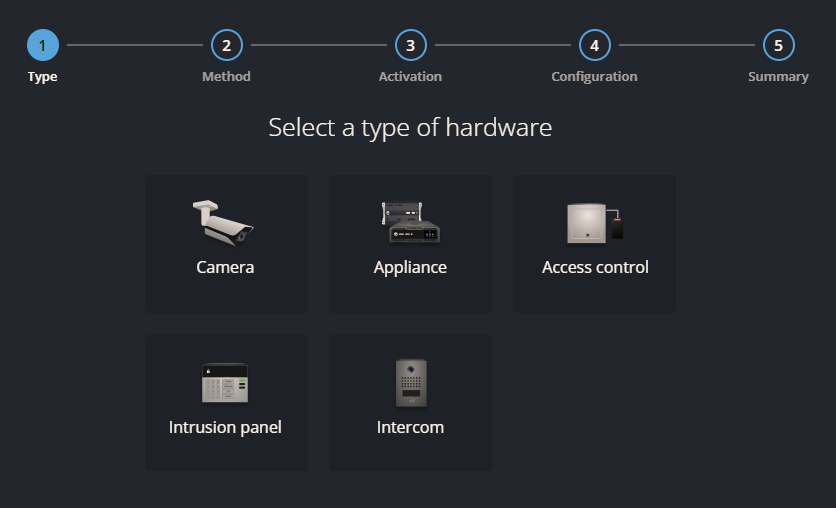Click the Type step label

pos(43,77)
